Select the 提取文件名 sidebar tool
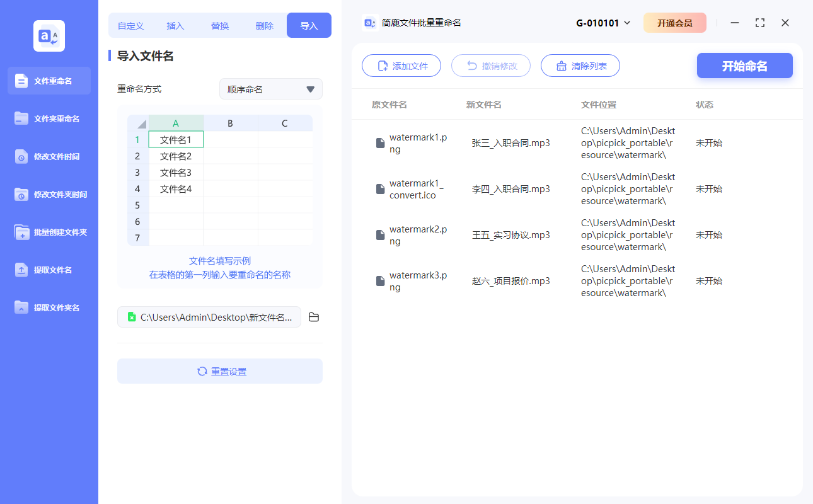 click(x=49, y=270)
